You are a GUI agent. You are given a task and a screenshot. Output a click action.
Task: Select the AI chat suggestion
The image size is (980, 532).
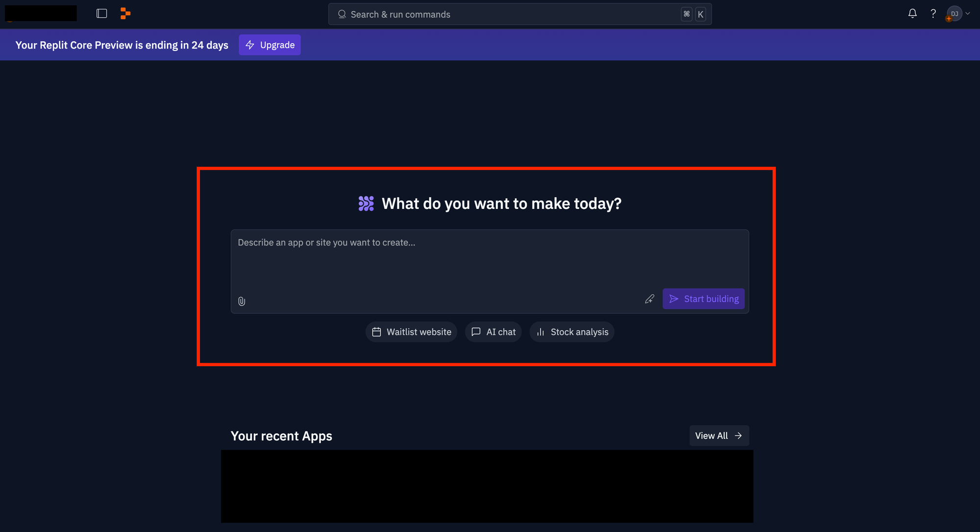492,331
